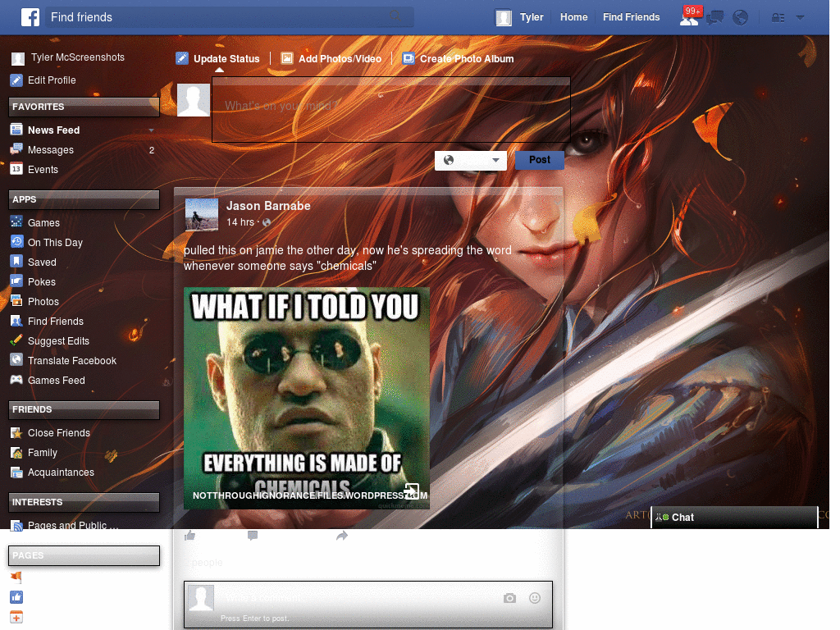
Task: Click the Comment bubble icon on post
Action: [253, 535]
